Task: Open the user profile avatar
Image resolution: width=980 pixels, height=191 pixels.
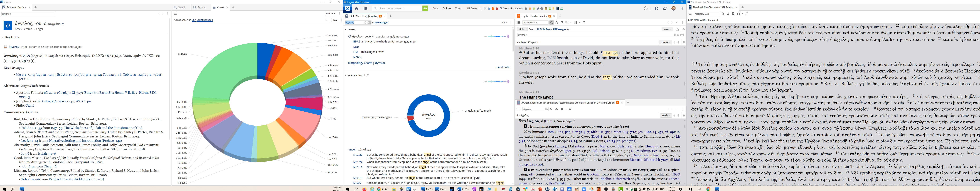Action: (673, 8)
